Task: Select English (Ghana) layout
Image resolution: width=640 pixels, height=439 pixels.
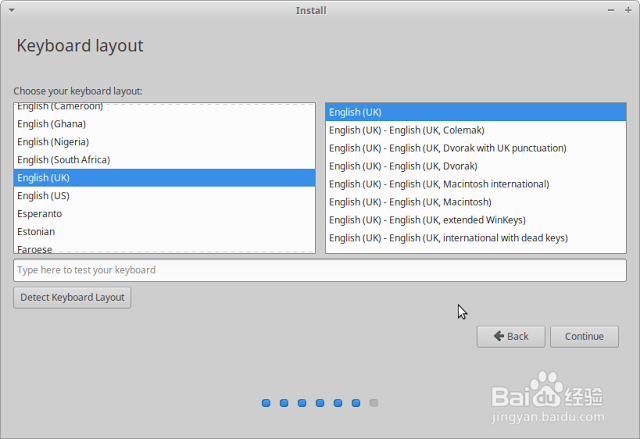Action: (x=164, y=124)
